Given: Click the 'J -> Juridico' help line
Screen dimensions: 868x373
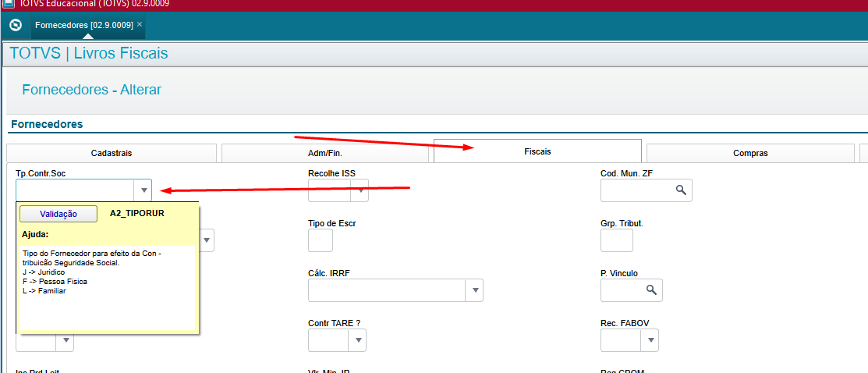Looking at the screenshot, I should click(44, 272).
